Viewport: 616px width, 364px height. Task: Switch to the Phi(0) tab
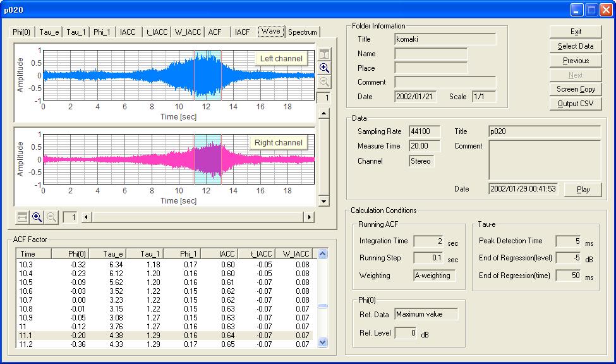(22, 32)
